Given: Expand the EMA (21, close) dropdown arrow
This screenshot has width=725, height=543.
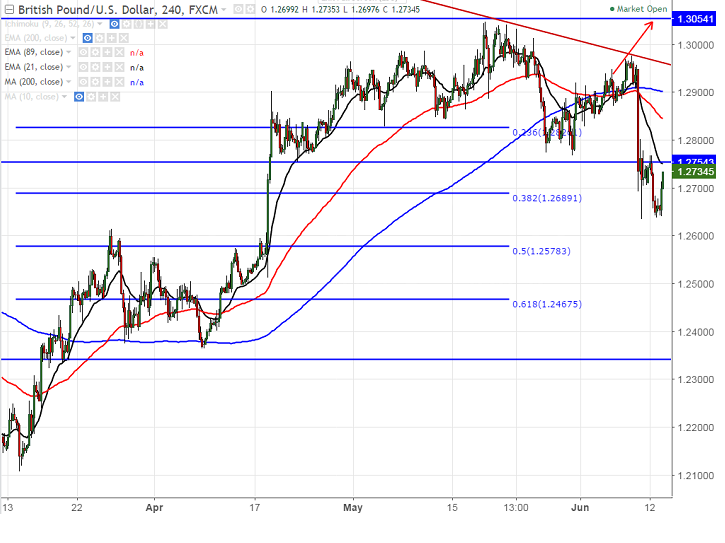Looking at the screenshot, I should 68,67.
